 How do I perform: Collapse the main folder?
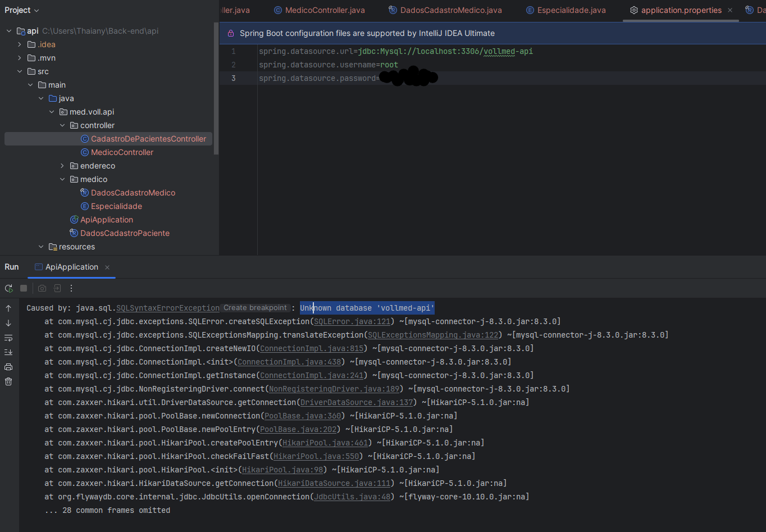pos(30,85)
